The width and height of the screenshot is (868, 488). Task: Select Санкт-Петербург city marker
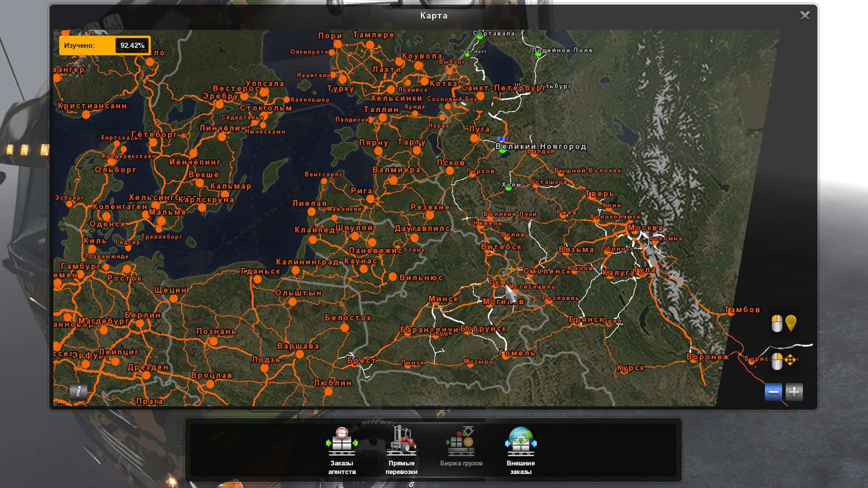481,96
